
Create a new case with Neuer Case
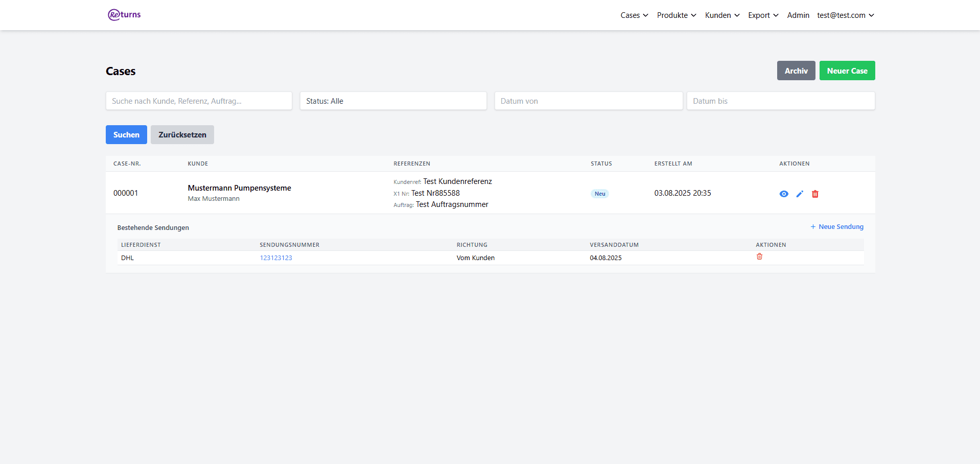[847, 71]
